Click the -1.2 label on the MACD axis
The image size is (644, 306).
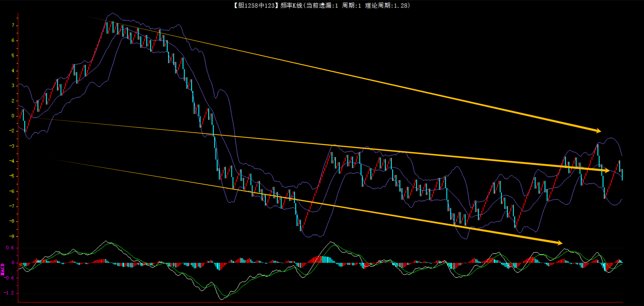click(9, 293)
